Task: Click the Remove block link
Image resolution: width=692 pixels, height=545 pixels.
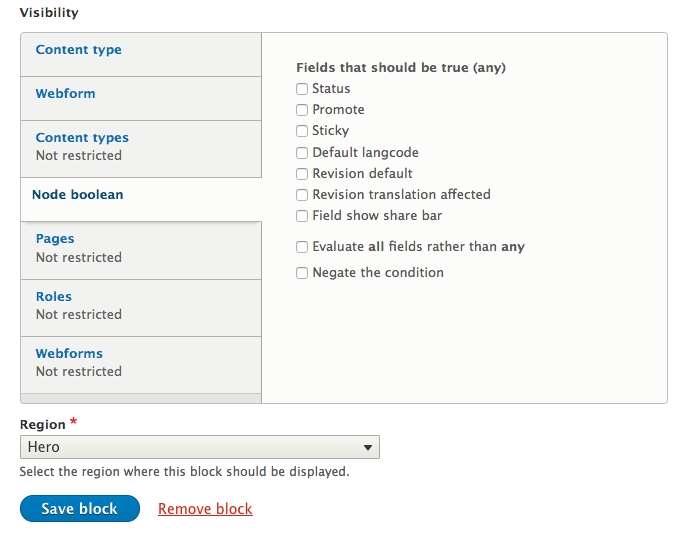Action: click(205, 509)
